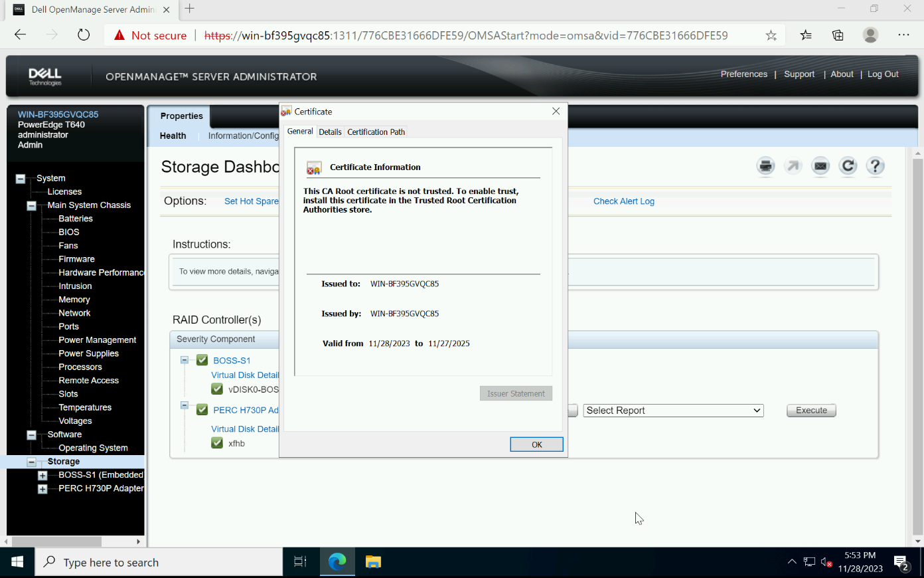Click the Execute button
Viewport: 924px width, 578px height.
pos(811,411)
